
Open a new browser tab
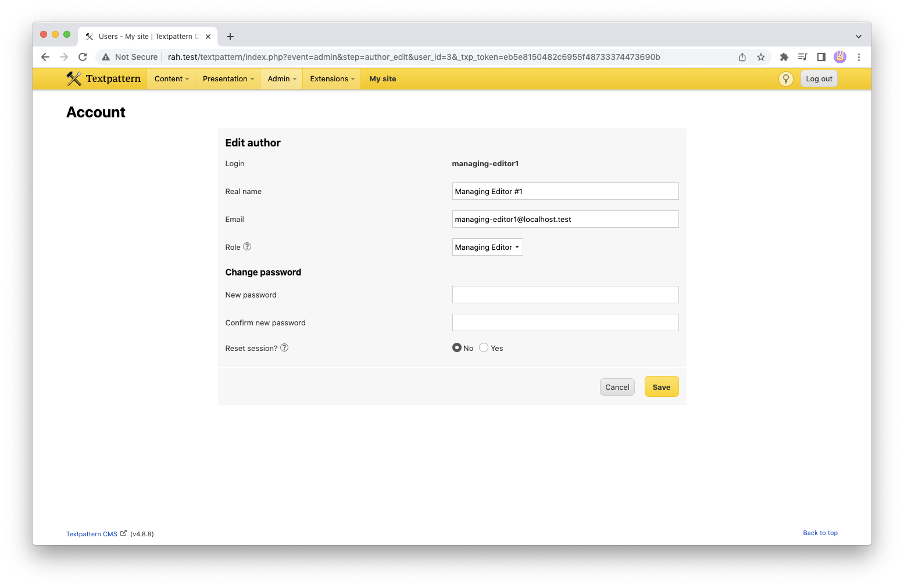(x=230, y=37)
